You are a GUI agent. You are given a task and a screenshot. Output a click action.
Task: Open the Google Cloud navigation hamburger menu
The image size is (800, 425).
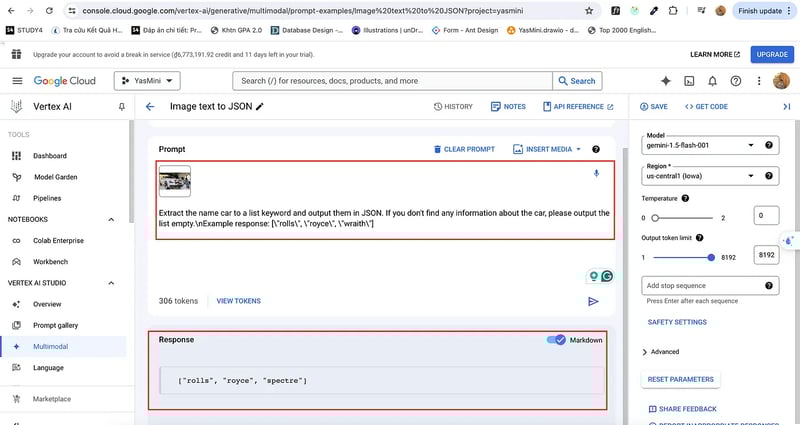(17, 81)
